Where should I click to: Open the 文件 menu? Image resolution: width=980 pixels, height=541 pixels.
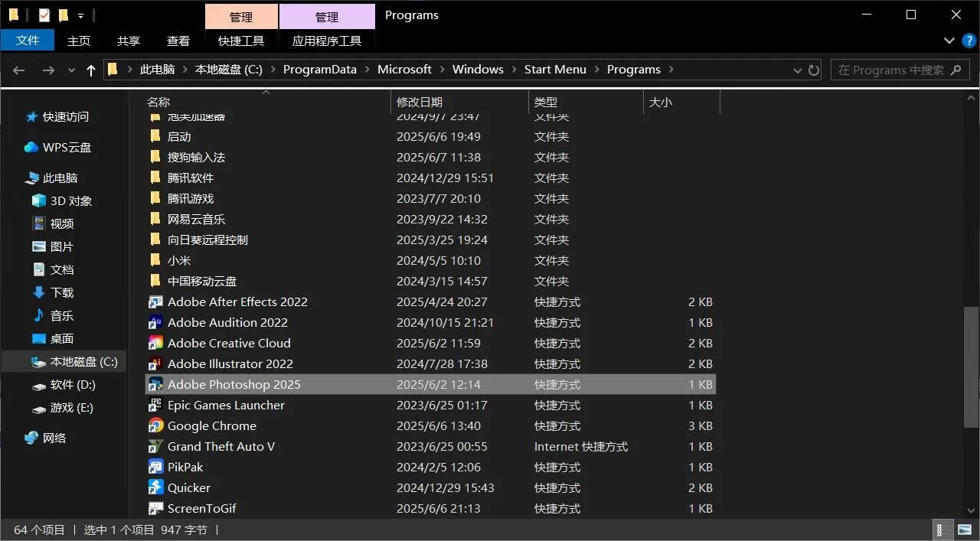click(x=28, y=41)
